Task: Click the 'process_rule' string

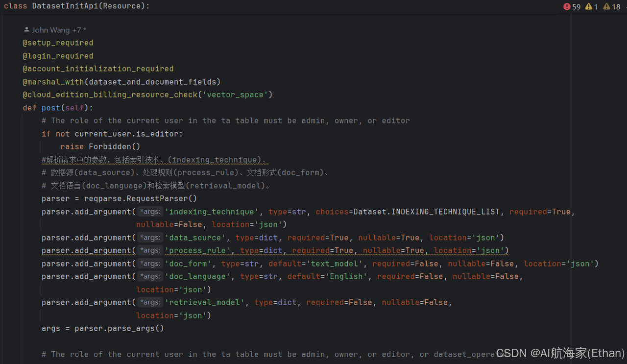Action: click(198, 250)
